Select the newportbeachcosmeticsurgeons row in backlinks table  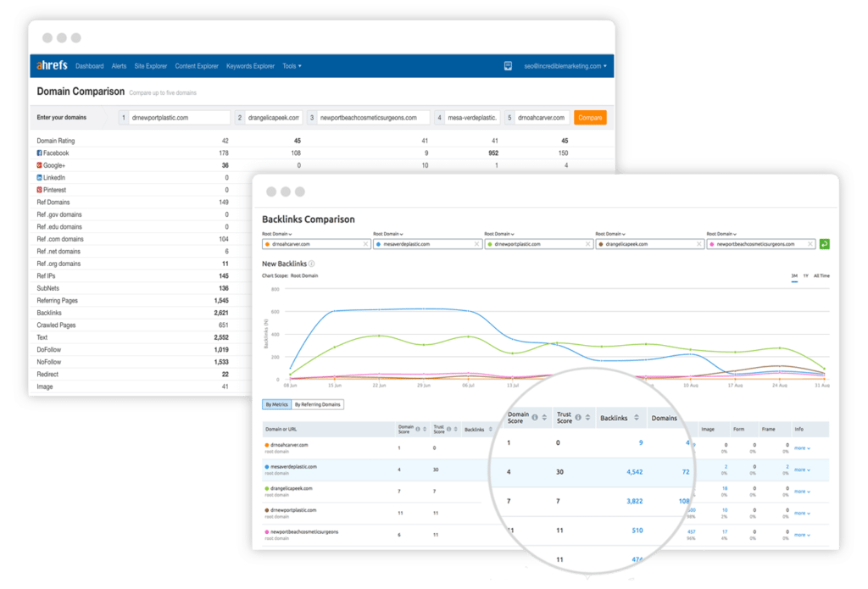[x=545, y=535]
